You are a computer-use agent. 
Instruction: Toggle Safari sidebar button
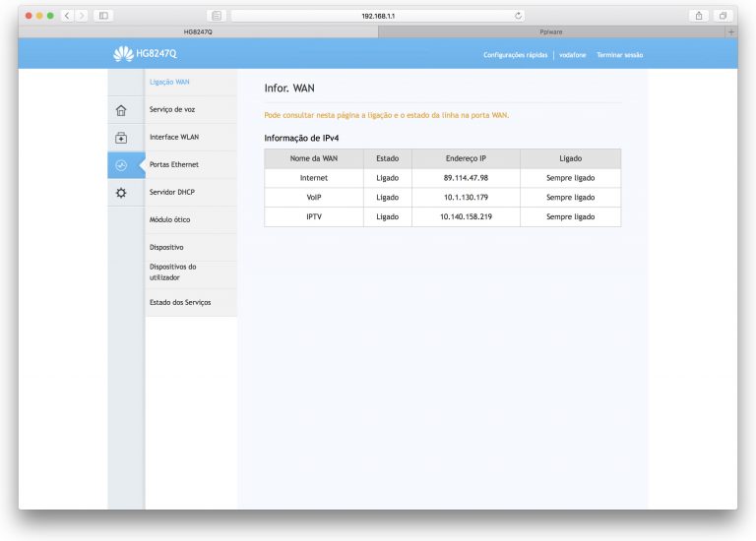pos(103,16)
